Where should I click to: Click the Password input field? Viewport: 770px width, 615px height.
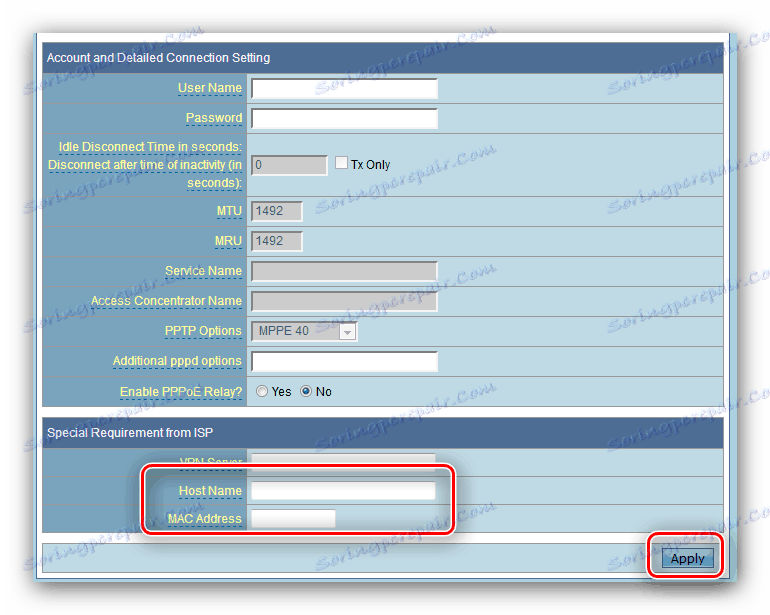tap(344, 119)
